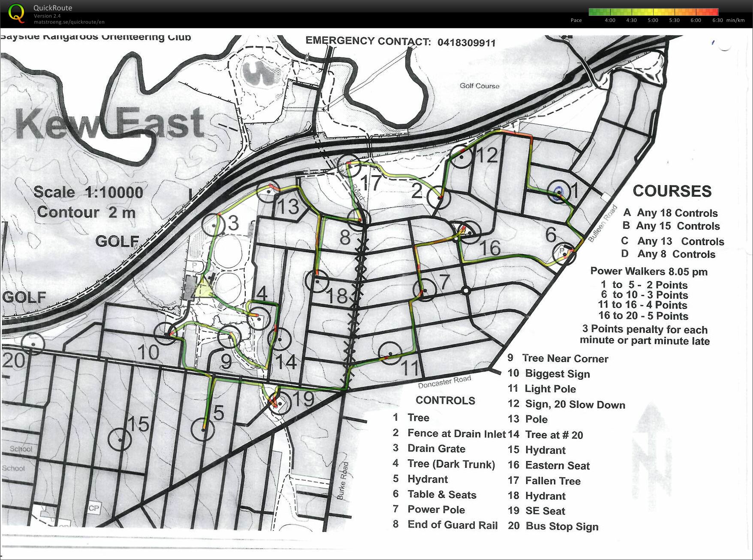The image size is (753, 560).
Task: Click the 'Kew East' map title
Action: click(109, 124)
